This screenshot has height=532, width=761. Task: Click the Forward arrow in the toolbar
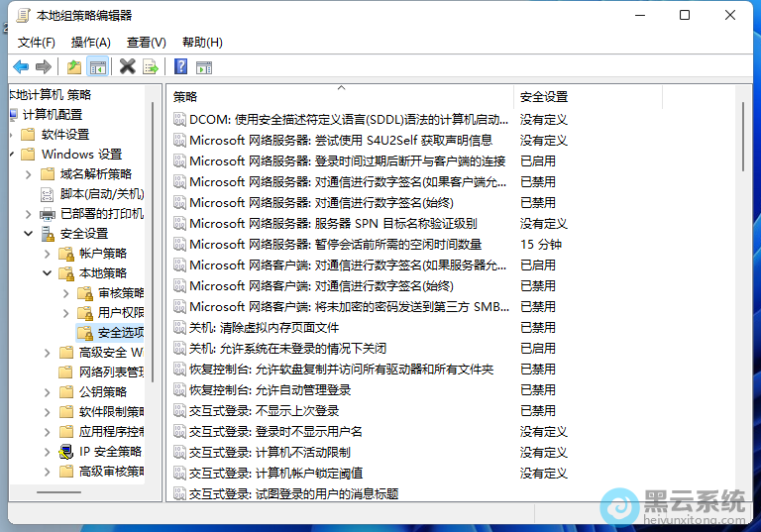click(43, 66)
